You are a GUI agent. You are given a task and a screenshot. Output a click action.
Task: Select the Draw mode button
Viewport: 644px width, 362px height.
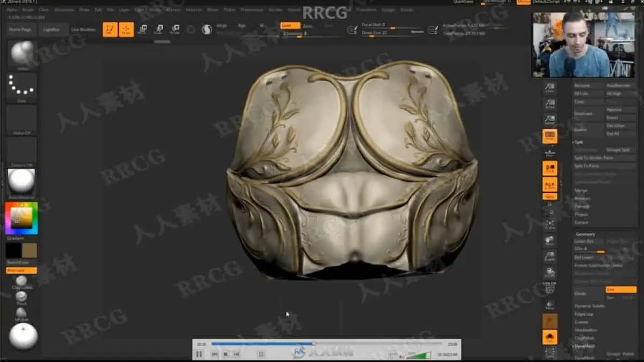[x=127, y=29]
